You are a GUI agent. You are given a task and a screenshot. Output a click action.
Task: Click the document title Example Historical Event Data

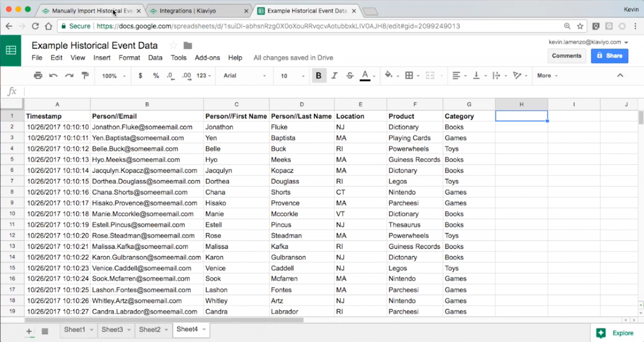click(94, 46)
